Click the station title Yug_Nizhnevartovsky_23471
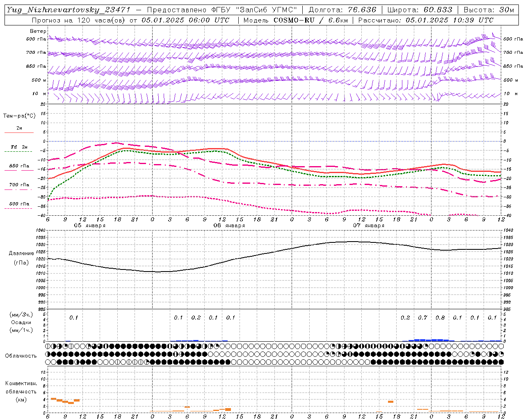Viewport: 525px width, 420px height. pos(68,10)
